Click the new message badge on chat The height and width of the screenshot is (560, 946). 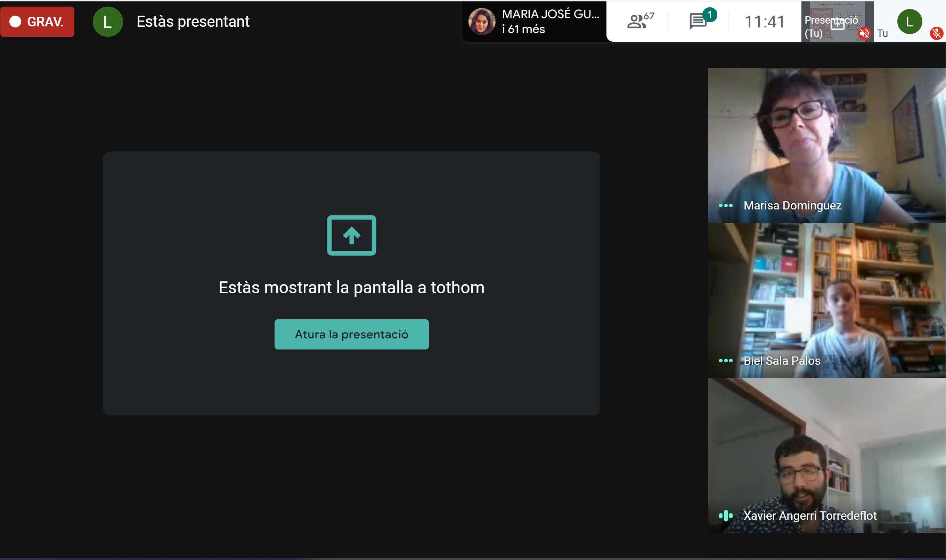coord(710,15)
